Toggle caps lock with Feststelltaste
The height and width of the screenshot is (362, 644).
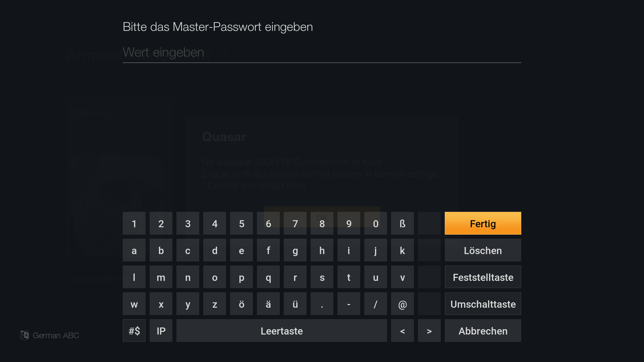(x=483, y=277)
